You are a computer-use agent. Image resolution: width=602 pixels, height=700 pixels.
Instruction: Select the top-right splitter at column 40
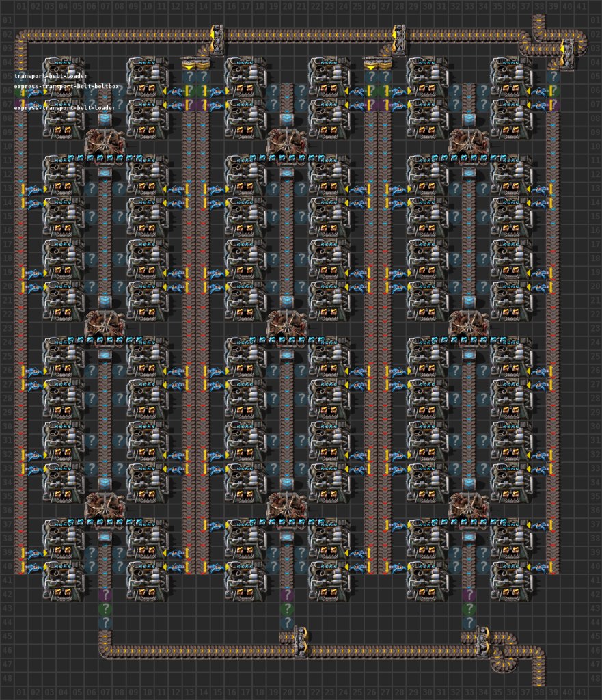coord(567,55)
